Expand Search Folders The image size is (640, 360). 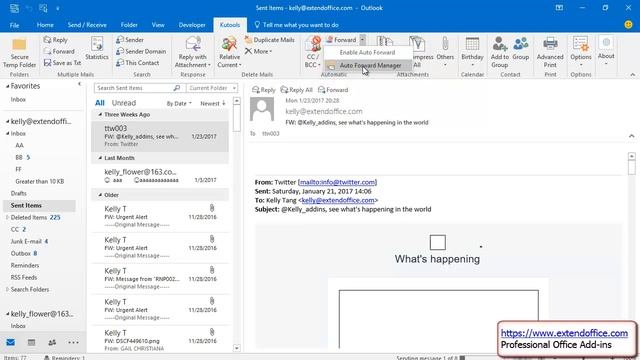[7, 289]
